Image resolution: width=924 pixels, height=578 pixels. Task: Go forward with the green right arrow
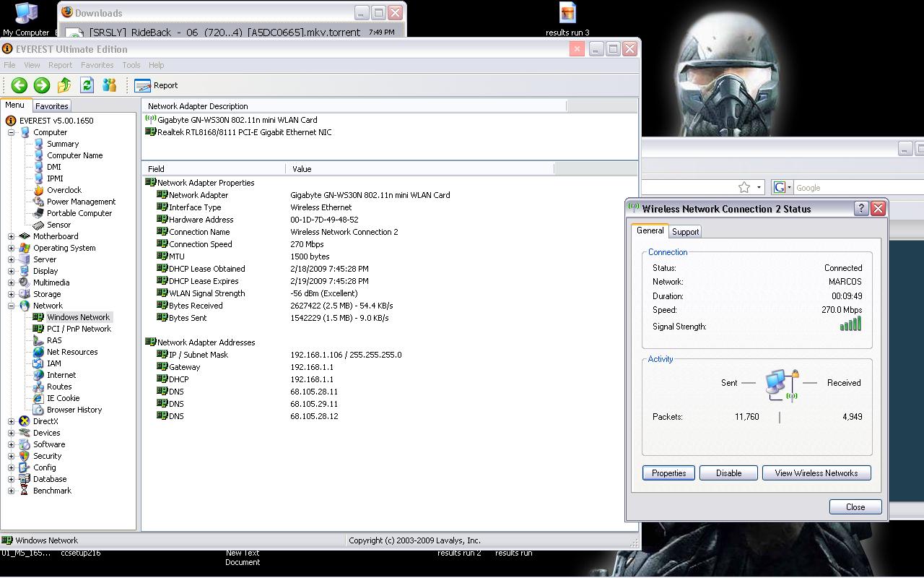[42, 85]
